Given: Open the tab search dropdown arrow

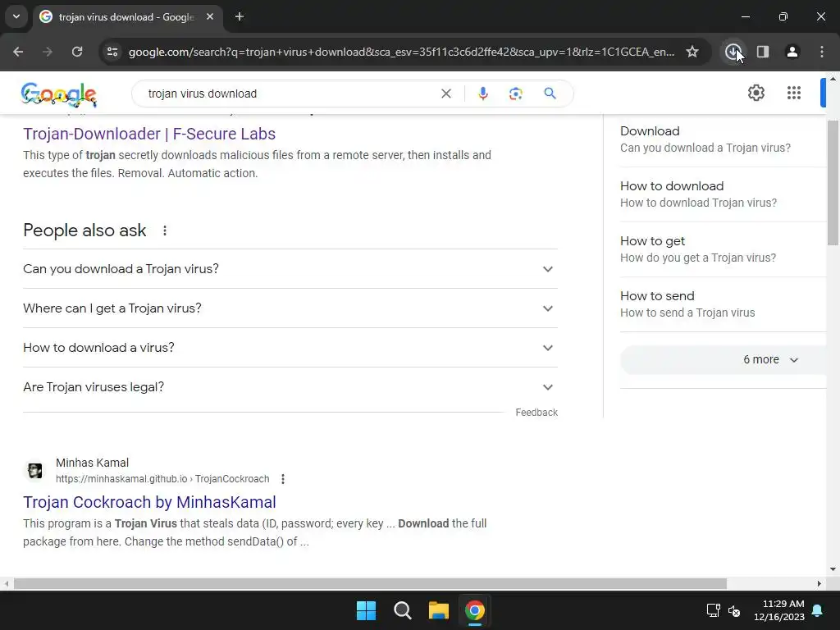Looking at the screenshot, I should pyautogui.click(x=16, y=16).
